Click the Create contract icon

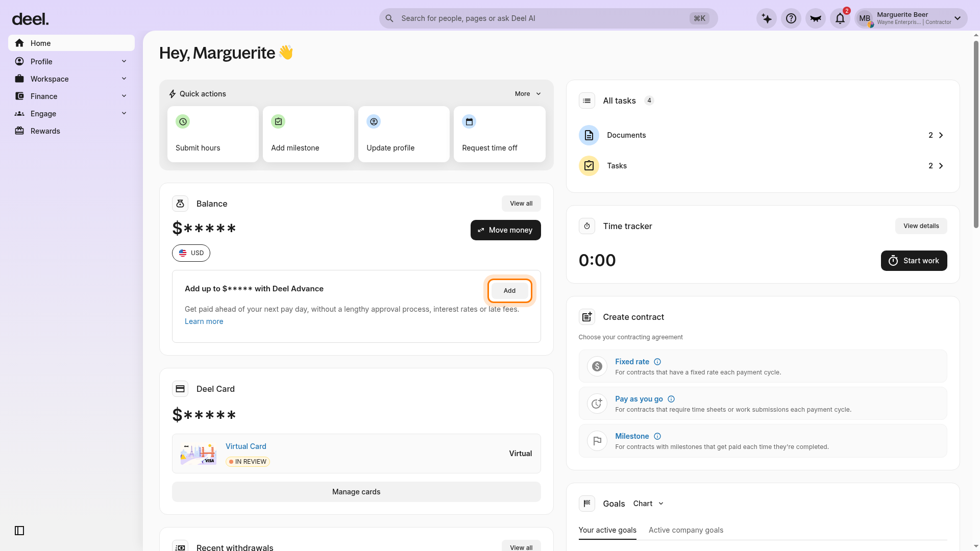[587, 317]
